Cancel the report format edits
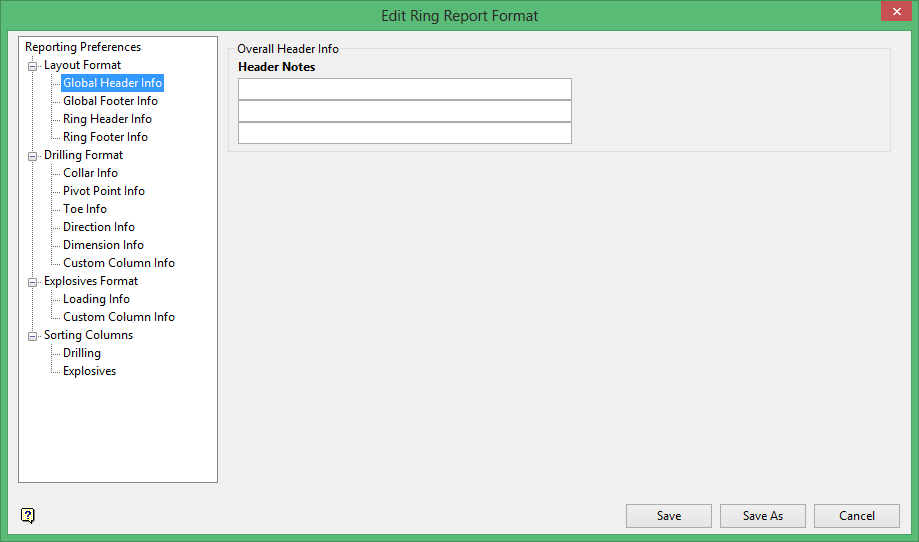Image resolution: width=919 pixels, height=542 pixels. [x=857, y=516]
